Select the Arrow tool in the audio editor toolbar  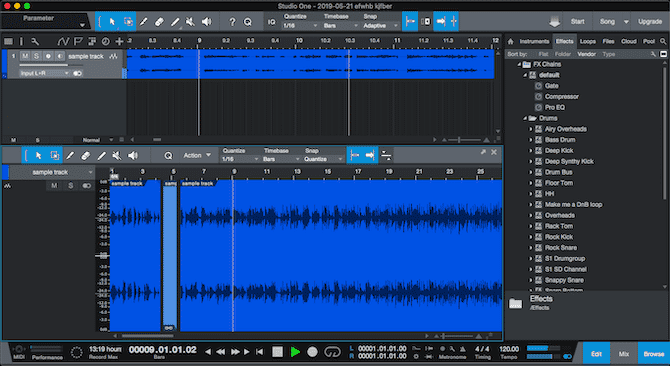38,155
